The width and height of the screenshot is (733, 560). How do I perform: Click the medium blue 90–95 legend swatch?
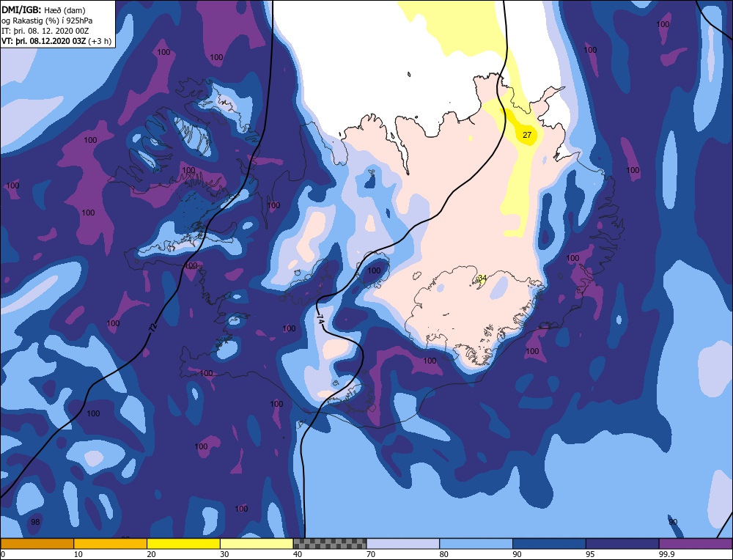coord(549,543)
